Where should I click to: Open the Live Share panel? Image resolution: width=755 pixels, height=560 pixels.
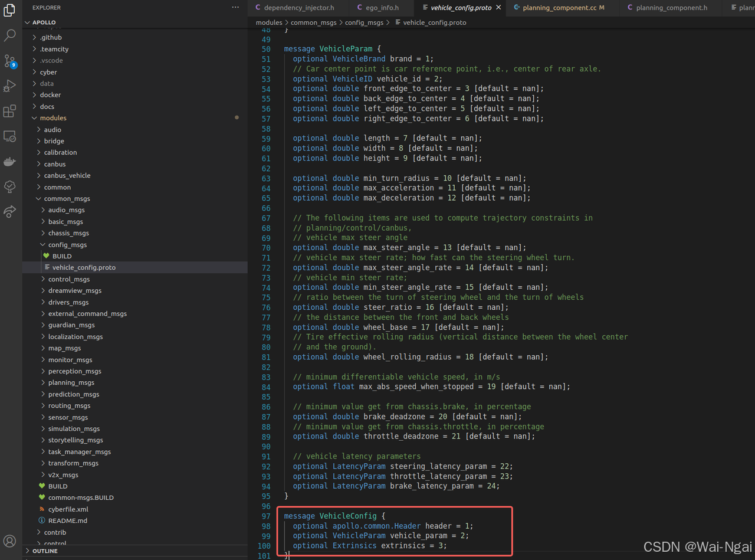pyautogui.click(x=9, y=212)
